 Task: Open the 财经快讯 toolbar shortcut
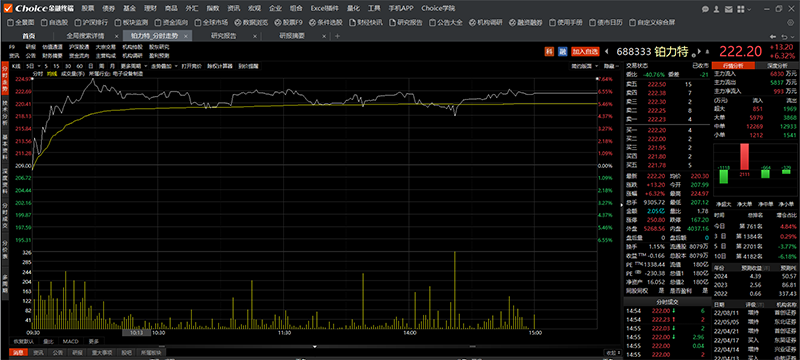365,22
